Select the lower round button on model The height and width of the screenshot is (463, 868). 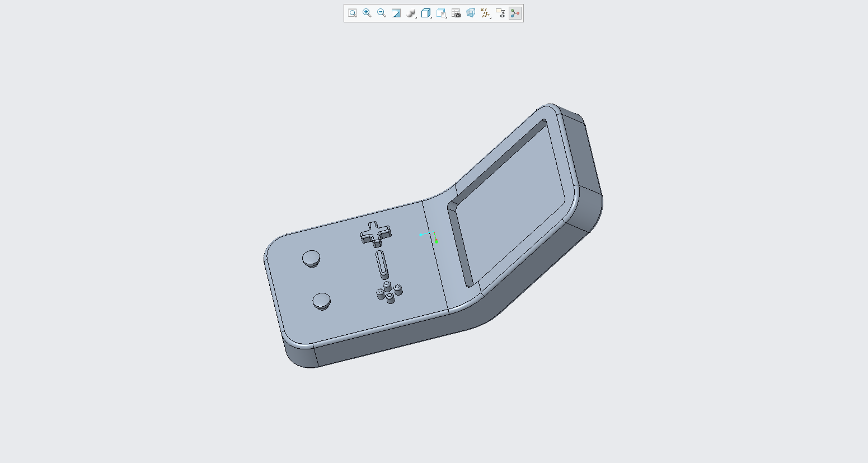(x=321, y=301)
